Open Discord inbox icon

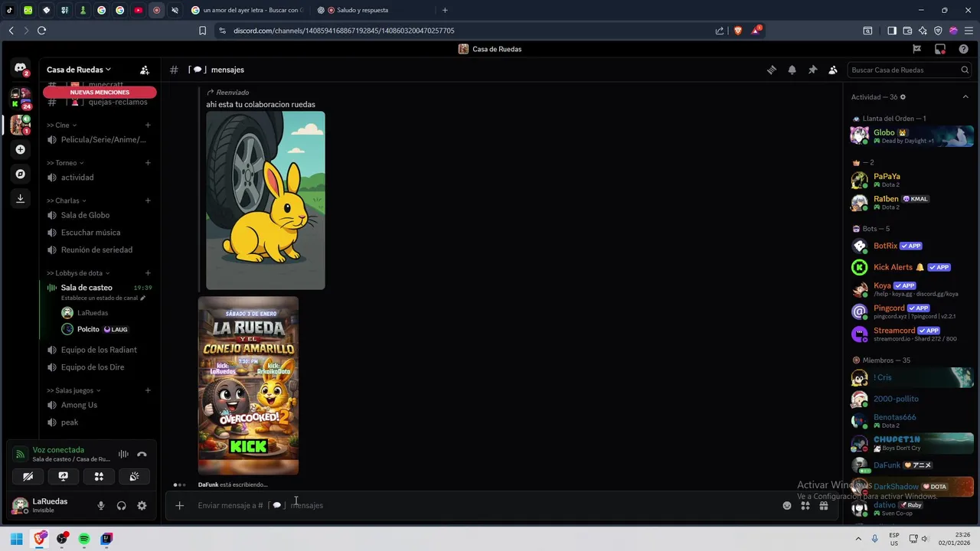tap(940, 49)
